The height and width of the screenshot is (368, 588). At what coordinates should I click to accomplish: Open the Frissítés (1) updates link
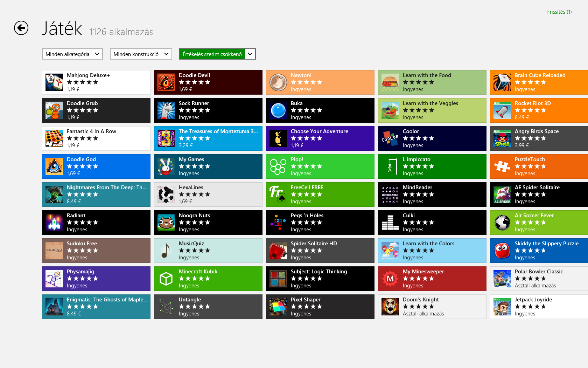click(x=559, y=12)
